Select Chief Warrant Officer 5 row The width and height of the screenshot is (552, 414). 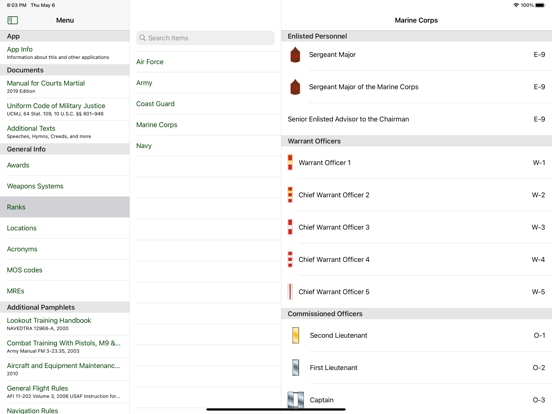click(416, 292)
